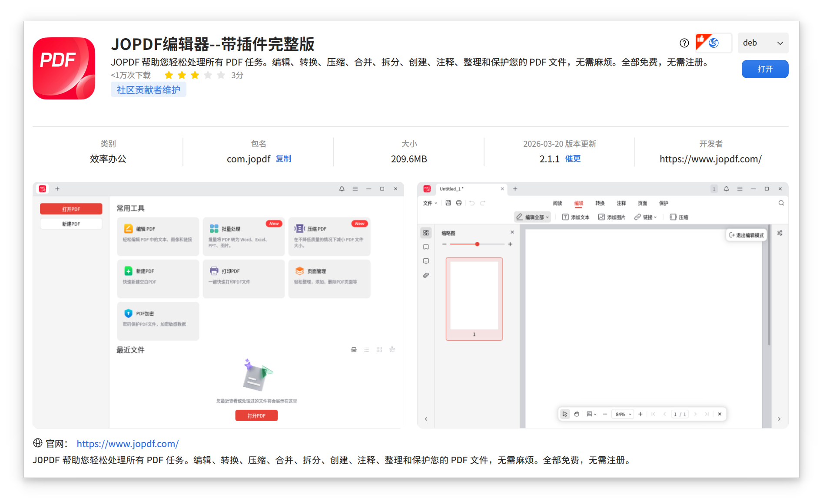Click the question mark help icon

point(684,43)
